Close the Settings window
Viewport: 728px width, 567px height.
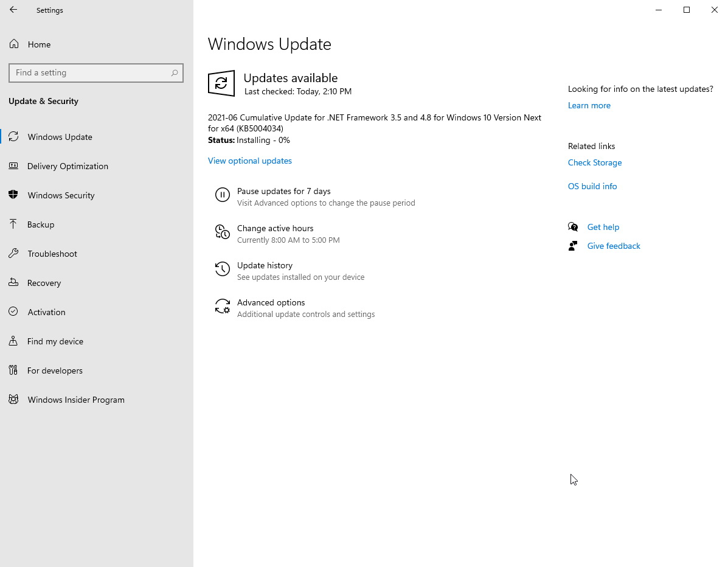coord(714,10)
